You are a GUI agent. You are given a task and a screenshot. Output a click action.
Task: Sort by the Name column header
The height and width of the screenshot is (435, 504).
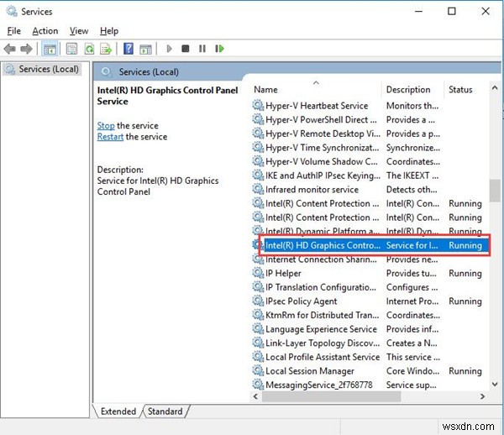click(317, 89)
